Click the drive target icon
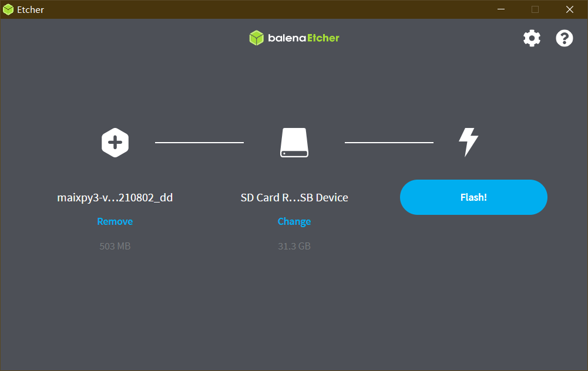This screenshot has width=588, height=371. 294,143
